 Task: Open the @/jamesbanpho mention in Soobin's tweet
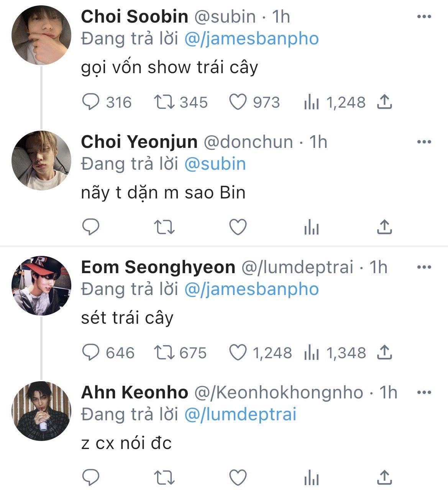coord(251,39)
